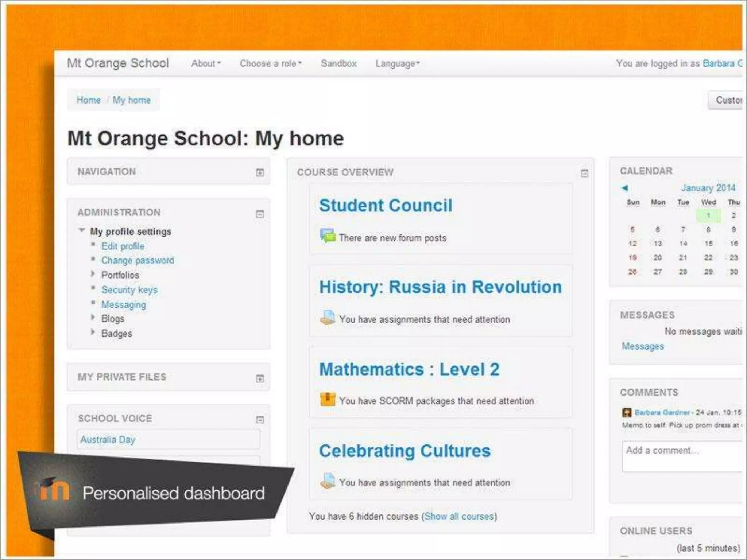
Task: Open the Language dropdown menu
Action: 398,64
